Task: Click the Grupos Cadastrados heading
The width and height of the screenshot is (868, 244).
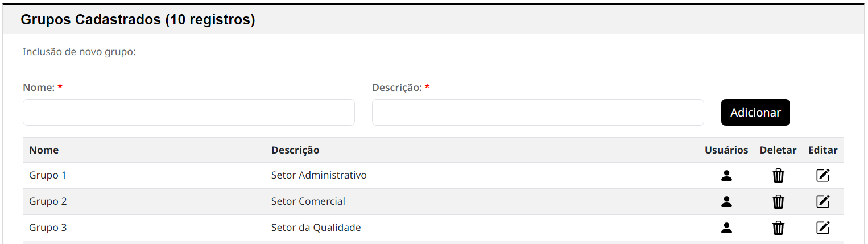Action: click(x=138, y=20)
